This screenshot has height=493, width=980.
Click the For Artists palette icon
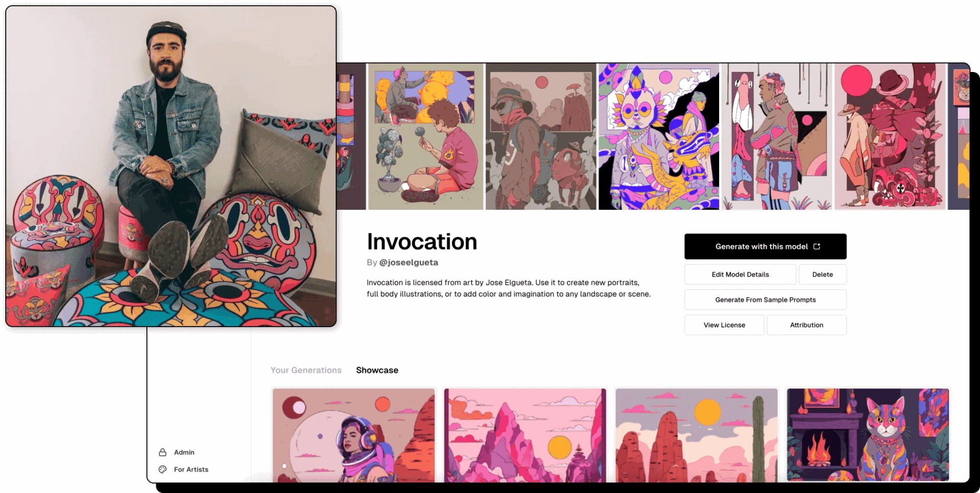click(x=162, y=470)
